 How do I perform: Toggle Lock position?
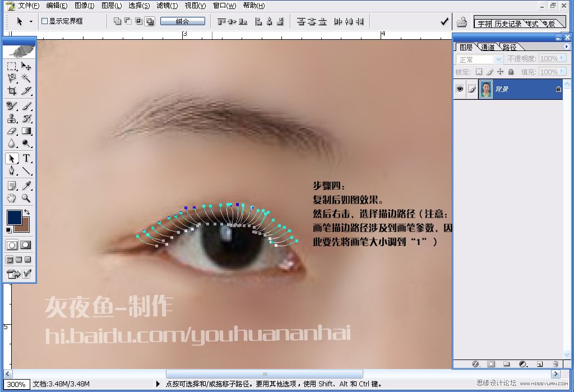coord(501,72)
